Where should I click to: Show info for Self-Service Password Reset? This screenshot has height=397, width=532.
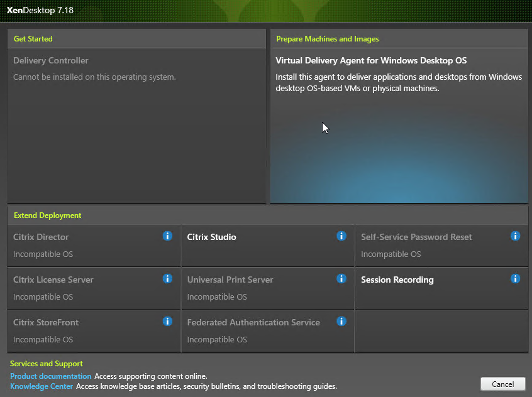[515, 236]
